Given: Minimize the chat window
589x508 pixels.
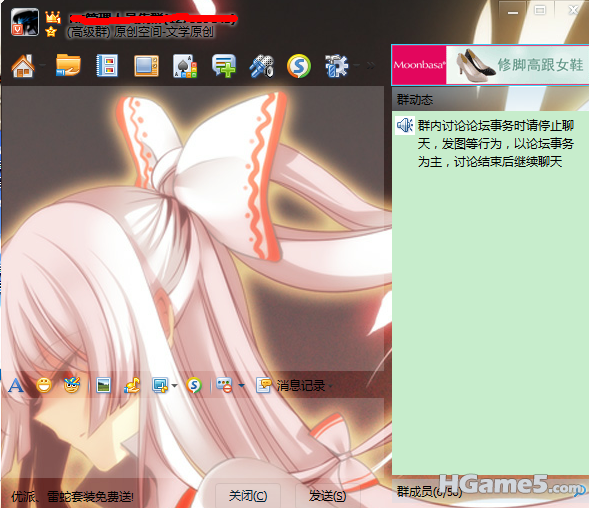Looking at the screenshot, I should click(x=513, y=13).
